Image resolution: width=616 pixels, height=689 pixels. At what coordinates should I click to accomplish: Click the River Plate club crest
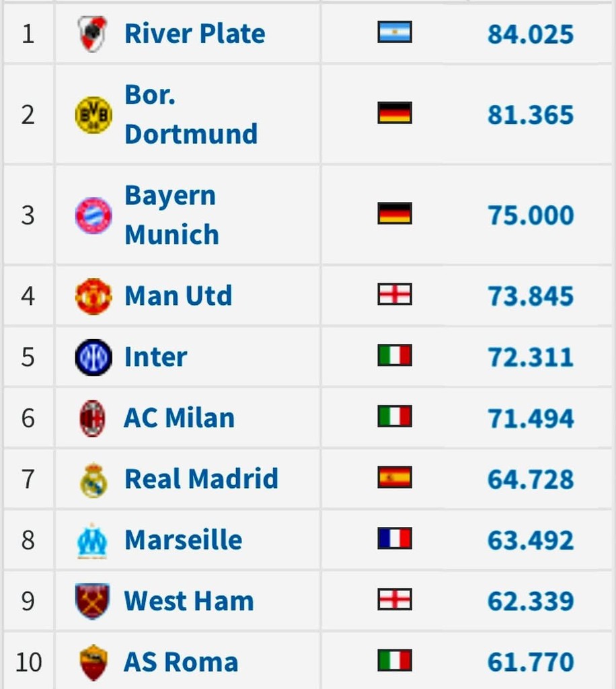[92, 34]
